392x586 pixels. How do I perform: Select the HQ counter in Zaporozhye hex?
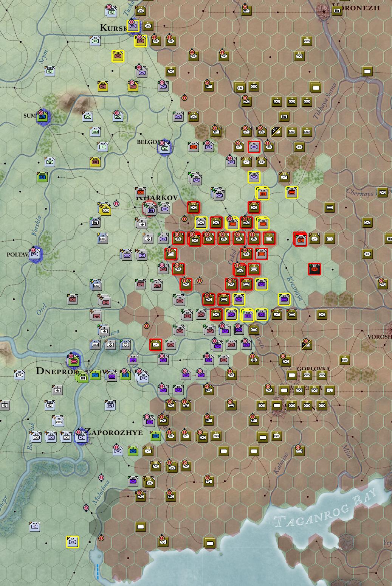click(81, 437)
